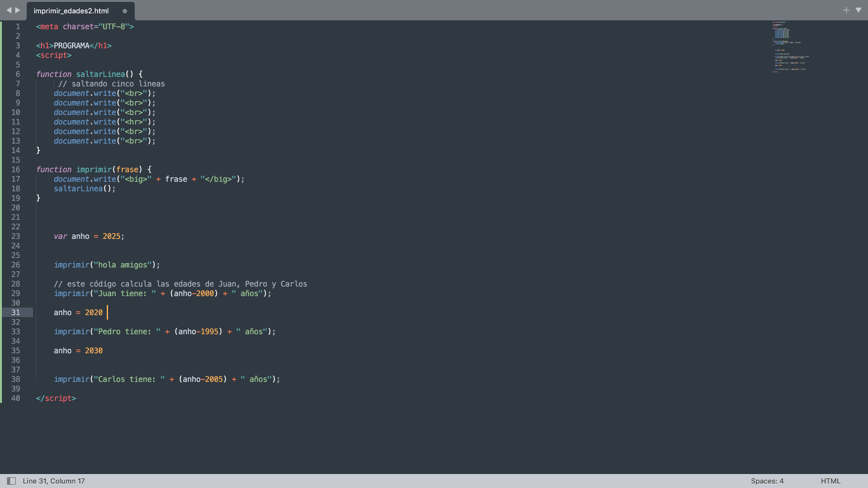The height and width of the screenshot is (488, 868).
Task: Click the big tag document.write line
Action: (x=149, y=179)
